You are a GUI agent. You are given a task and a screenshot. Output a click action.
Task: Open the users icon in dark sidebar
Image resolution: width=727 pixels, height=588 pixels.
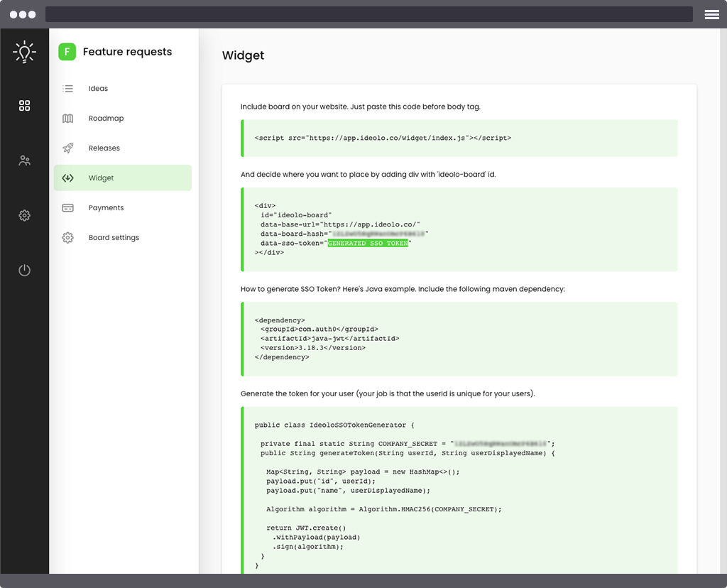(24, 160)
